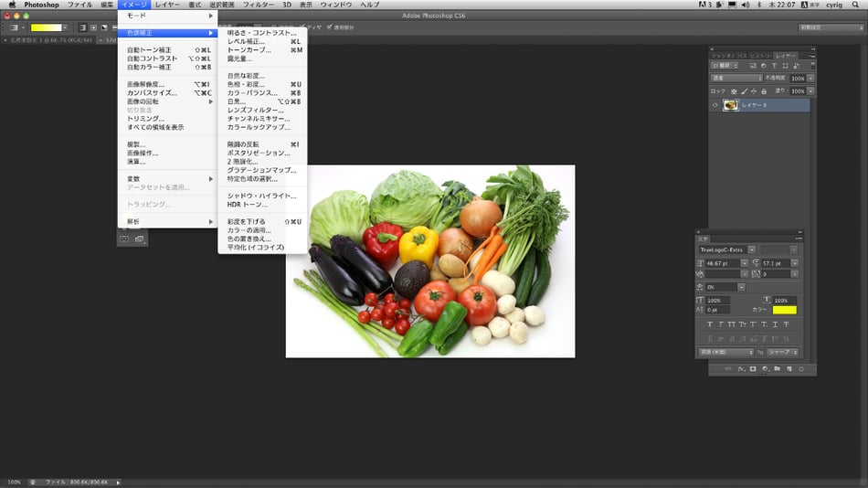The width and height of the screenshot is (868, 488).
Task: Create a new group with the folder icon
Action: coord(776,369)
